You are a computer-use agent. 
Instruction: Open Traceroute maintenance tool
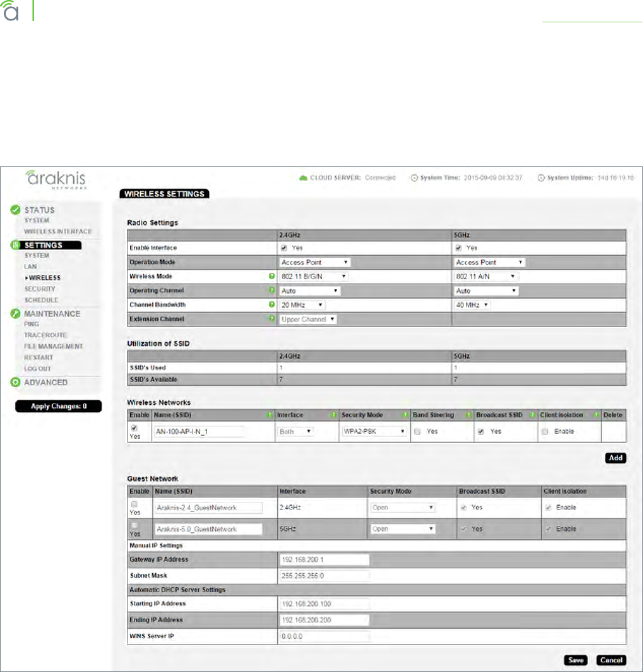(45, 335)
